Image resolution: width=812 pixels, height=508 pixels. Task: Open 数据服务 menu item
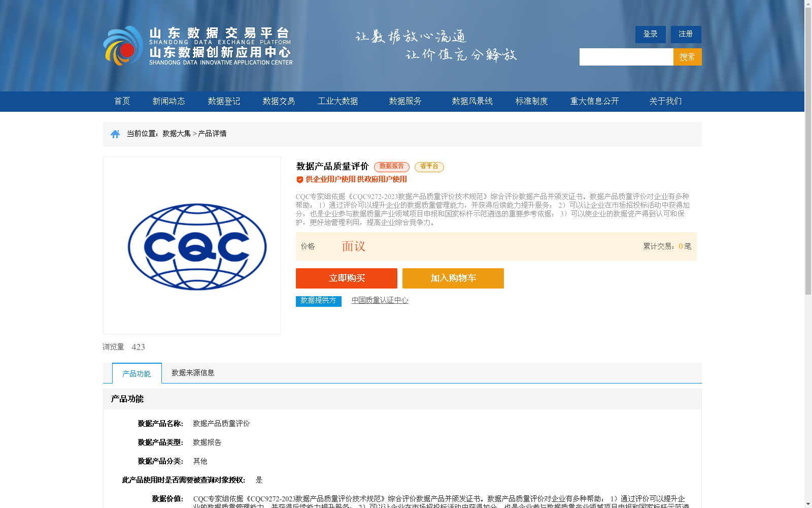coord(405,101)
